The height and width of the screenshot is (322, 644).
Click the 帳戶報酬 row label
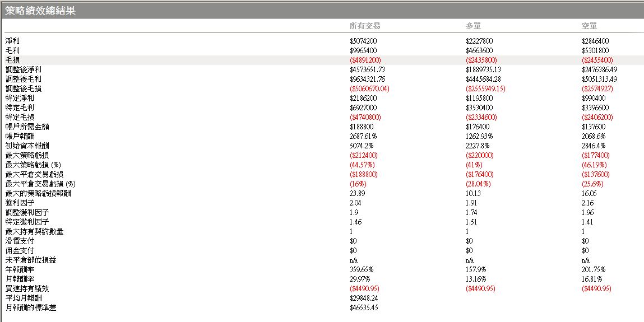pyautogui.click(x=19, y=136)
